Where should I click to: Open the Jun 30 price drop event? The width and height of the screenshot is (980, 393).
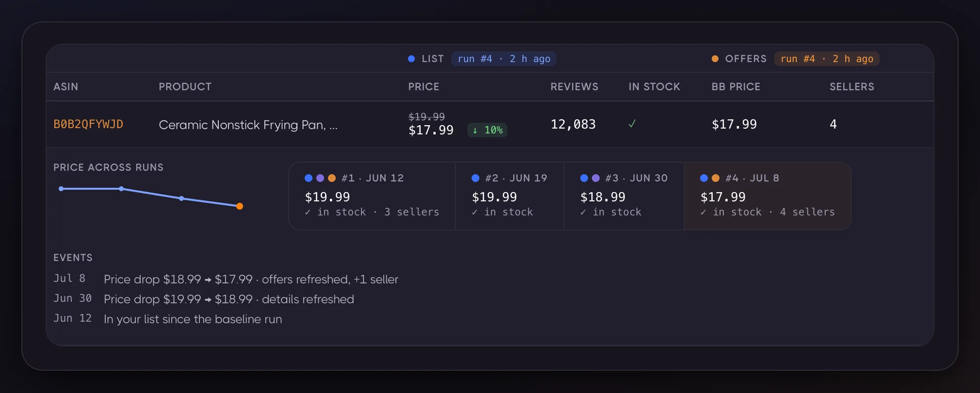pyautogui.click(x=204, y=299)
